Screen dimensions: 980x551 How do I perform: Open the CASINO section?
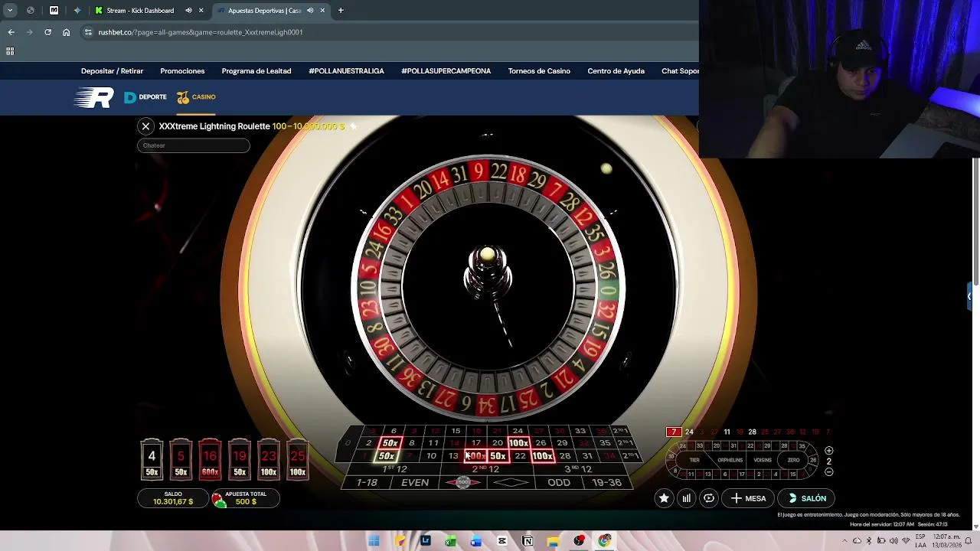pyautogui.click(x=196, y=97)
